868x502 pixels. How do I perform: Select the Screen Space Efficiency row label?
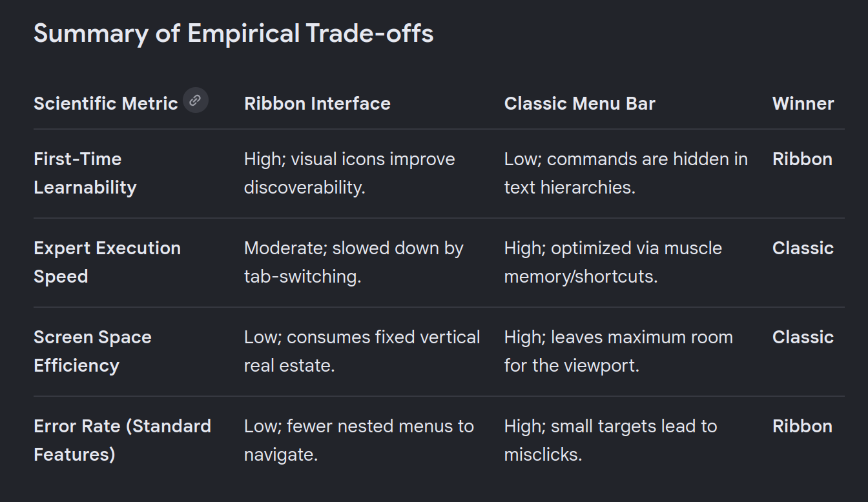pos(92,351)
